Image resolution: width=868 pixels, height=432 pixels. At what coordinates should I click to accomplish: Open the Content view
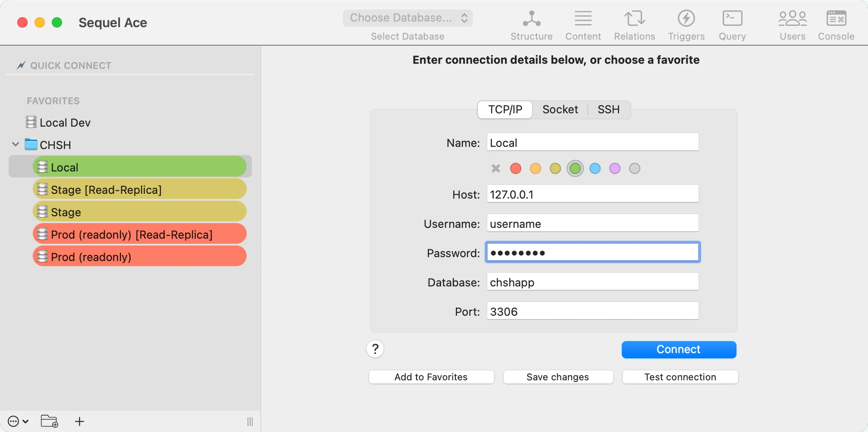click(583, 25)
